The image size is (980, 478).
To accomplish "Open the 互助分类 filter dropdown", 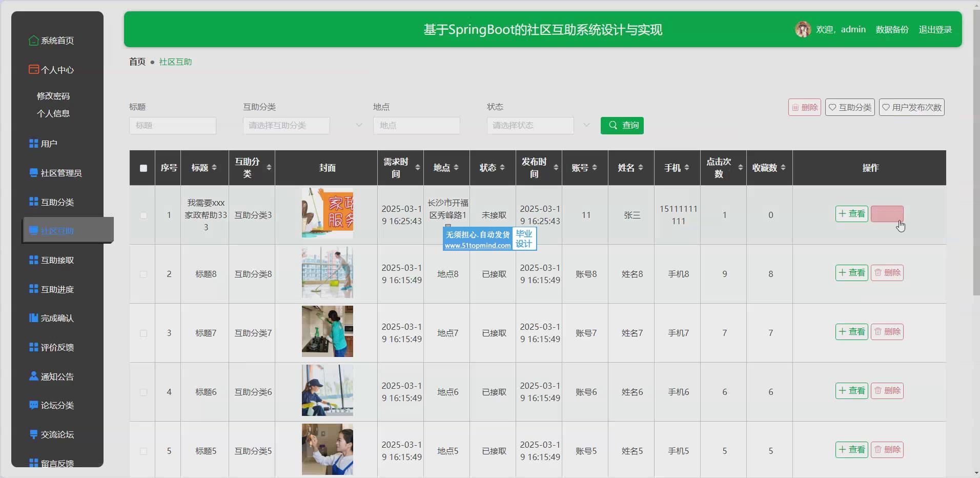I will coord(302,126).
